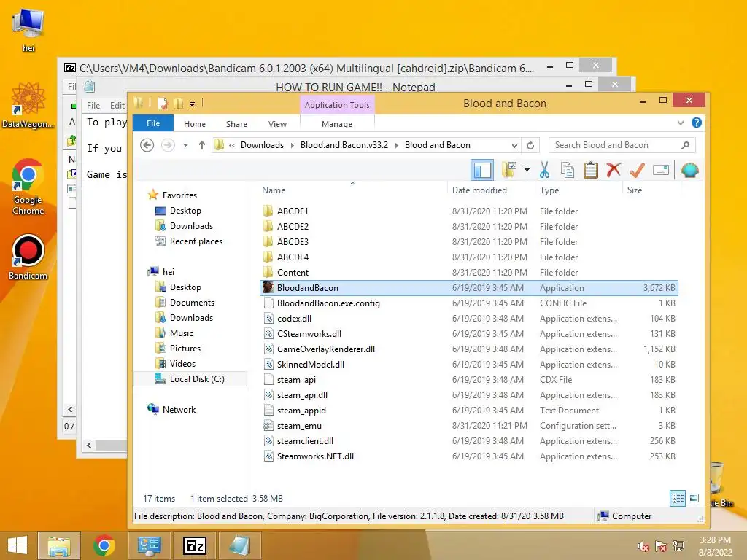Viewport: 747px width, 560px height.
Task: Open Network in the navigation pane
Action: click(x=179, y=410)
